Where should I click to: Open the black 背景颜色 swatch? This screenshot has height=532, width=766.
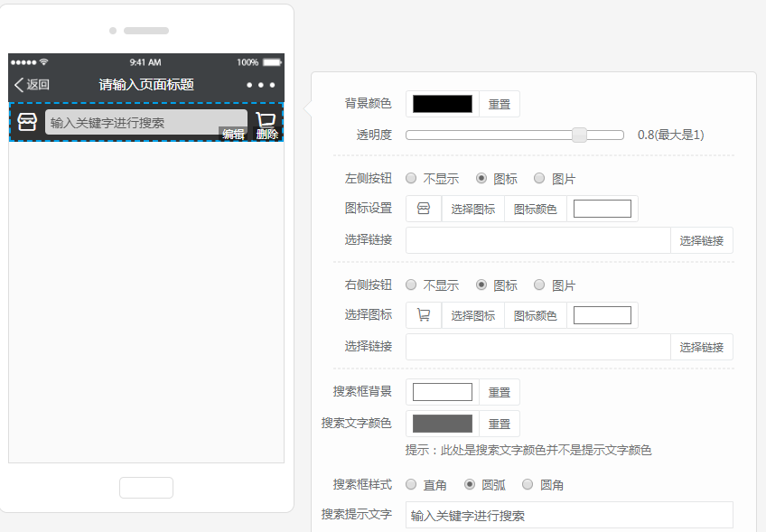coord(443,104)
